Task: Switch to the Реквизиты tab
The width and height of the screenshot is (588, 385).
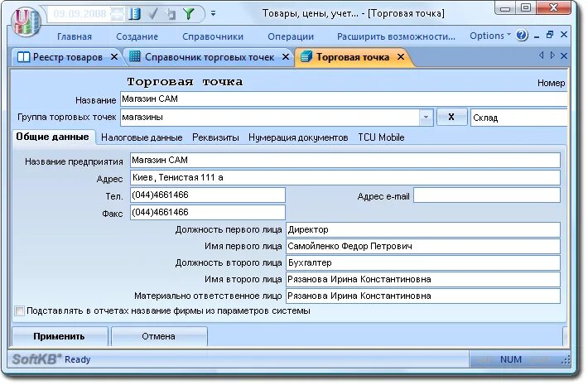Action: 215,137
